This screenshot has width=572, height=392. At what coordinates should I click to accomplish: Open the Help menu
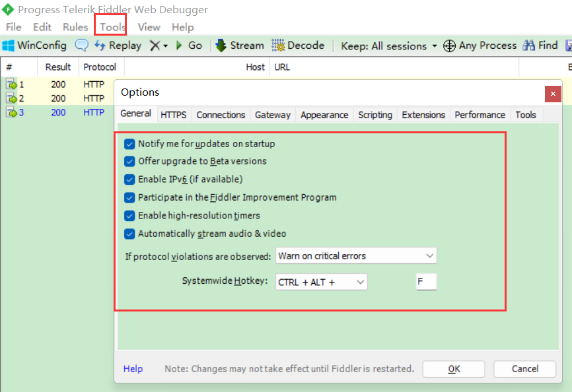pyautogui.click(x=183, y=27)
